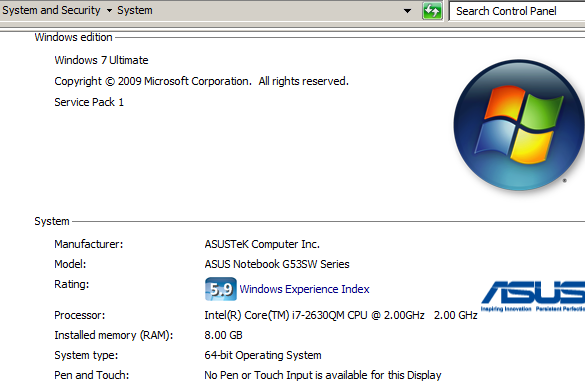This screenshot has width=585, height=383.
Task: Click the ASUS Notebook G53SW Series model value
Action: (x=277, y=264)
